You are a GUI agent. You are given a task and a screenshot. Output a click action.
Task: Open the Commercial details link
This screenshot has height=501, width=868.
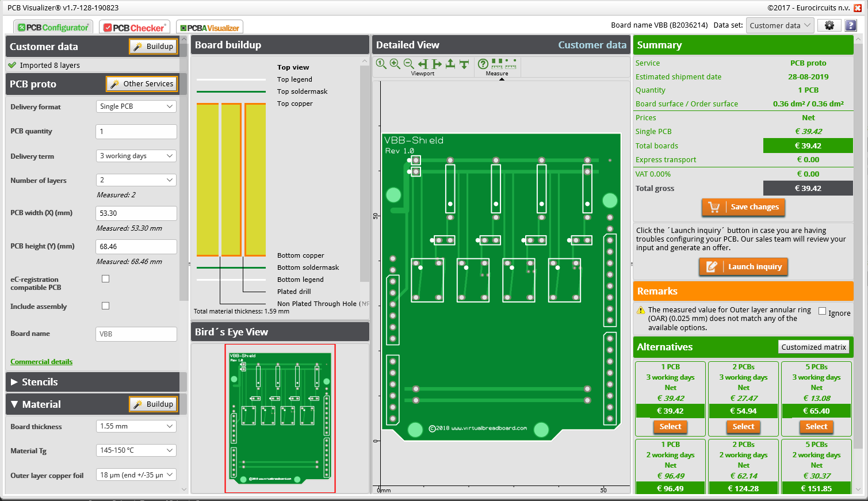41,362
